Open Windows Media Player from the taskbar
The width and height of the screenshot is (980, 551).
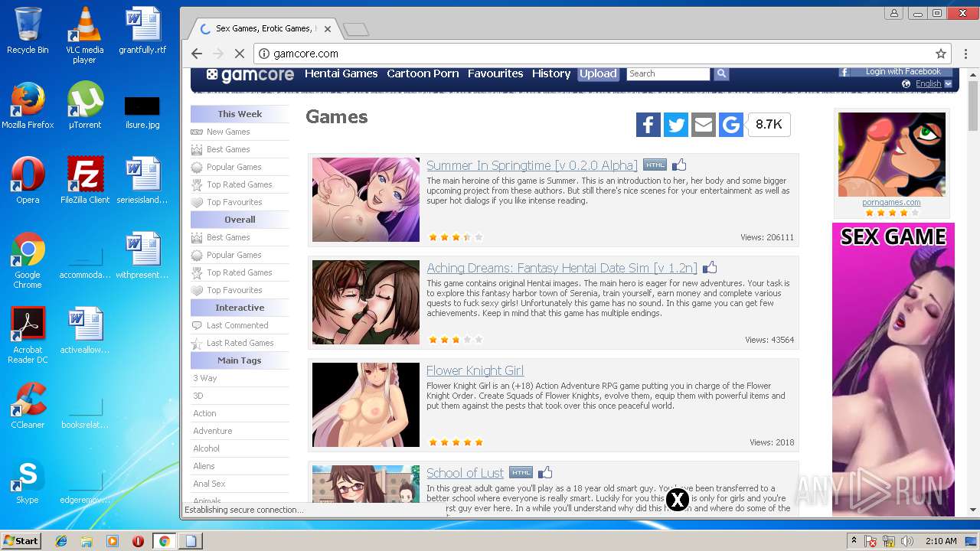point(113,541)
